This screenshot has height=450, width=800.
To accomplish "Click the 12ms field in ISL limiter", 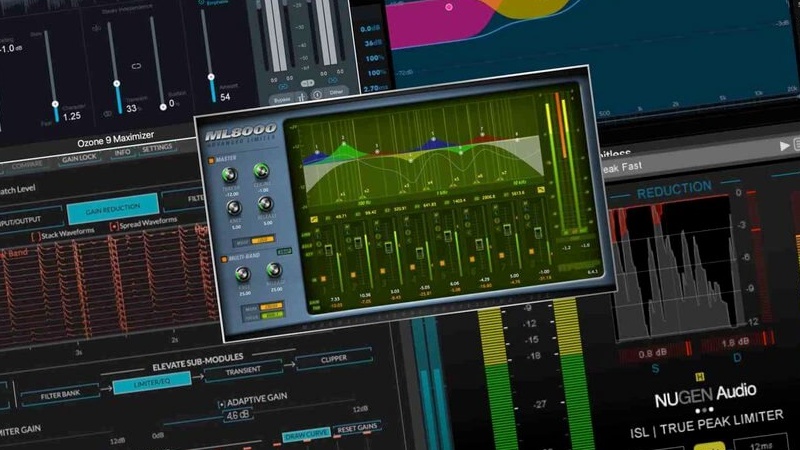I will [x=761, y=445].
